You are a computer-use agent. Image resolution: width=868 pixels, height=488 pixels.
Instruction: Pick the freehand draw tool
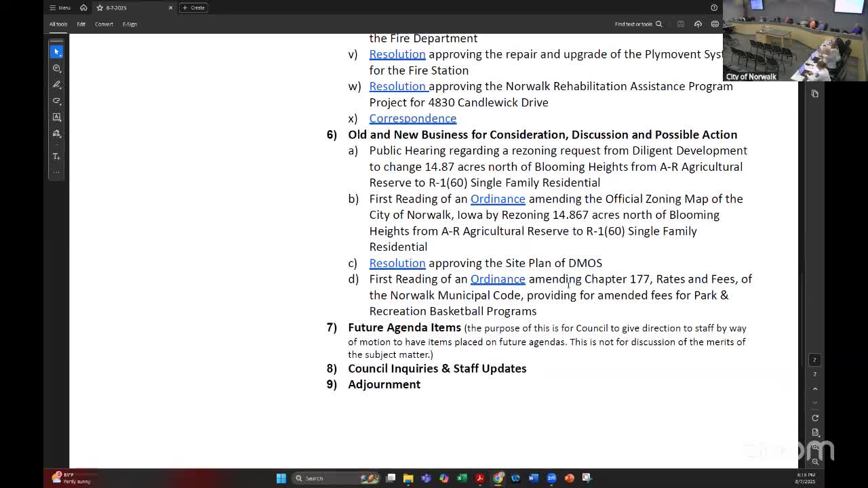(56, 100)
